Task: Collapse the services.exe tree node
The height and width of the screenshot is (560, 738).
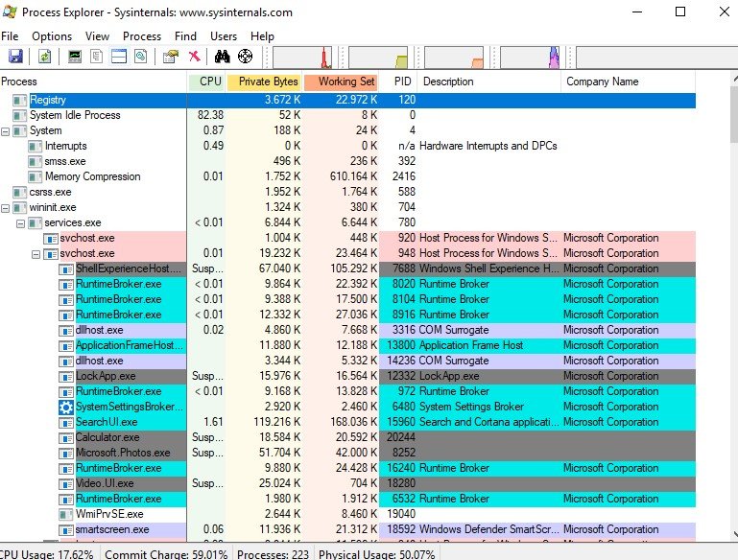Action: pos(21,223)
